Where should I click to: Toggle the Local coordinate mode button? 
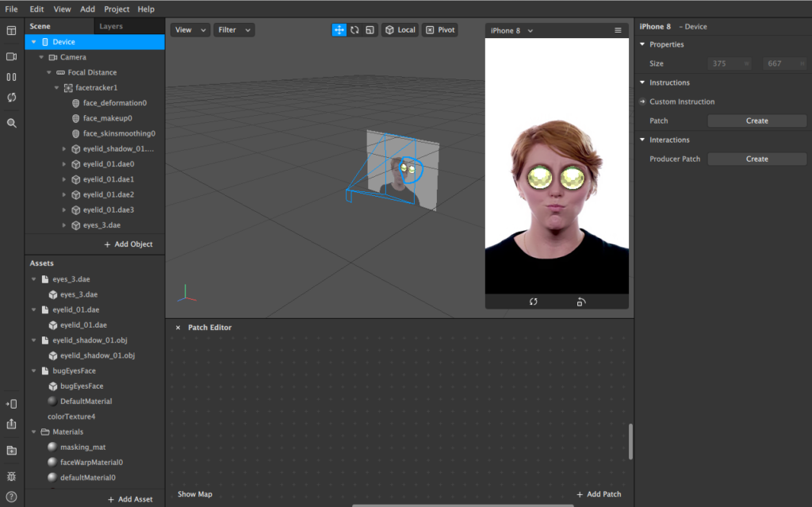click(400, 30)
